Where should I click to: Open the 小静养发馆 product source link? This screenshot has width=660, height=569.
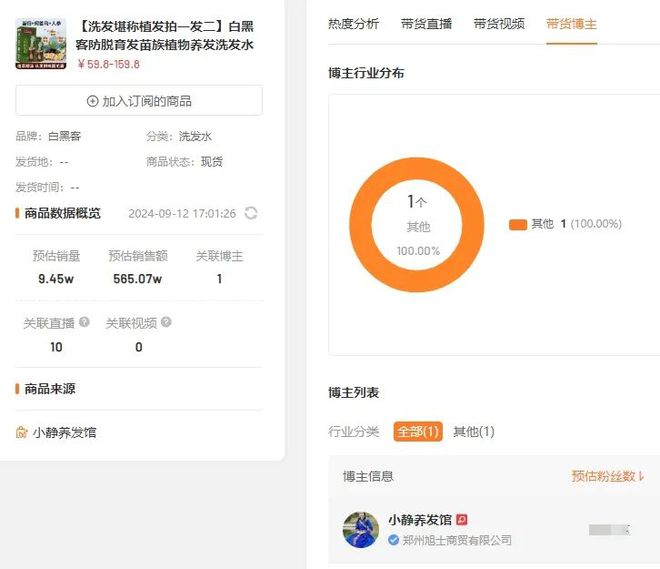click(x=65, y=432)
